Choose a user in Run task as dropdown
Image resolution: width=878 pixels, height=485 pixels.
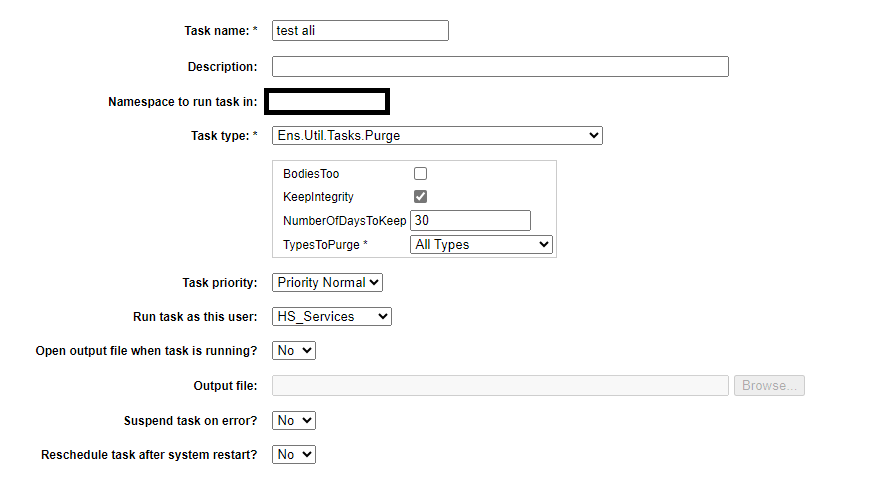331,317
